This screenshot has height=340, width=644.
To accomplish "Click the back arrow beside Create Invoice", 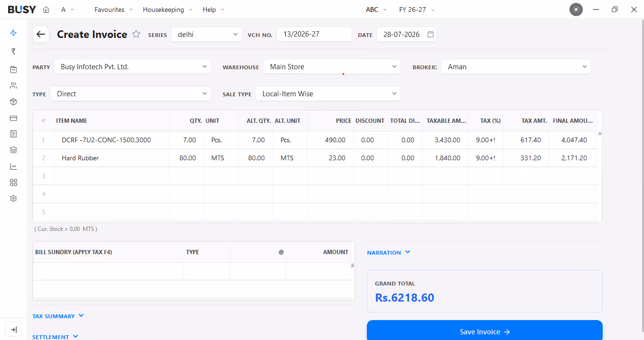I will coord(41,34).
